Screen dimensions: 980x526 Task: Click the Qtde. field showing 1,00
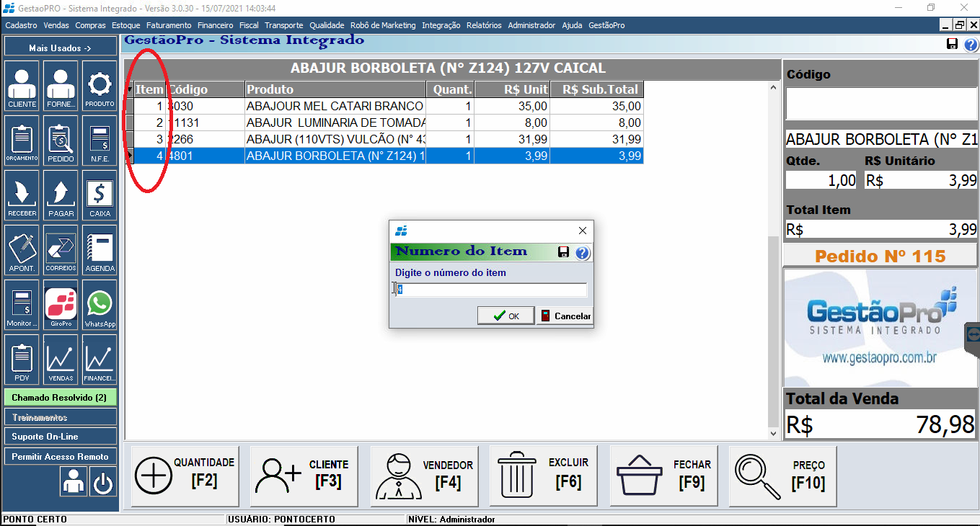821,180
